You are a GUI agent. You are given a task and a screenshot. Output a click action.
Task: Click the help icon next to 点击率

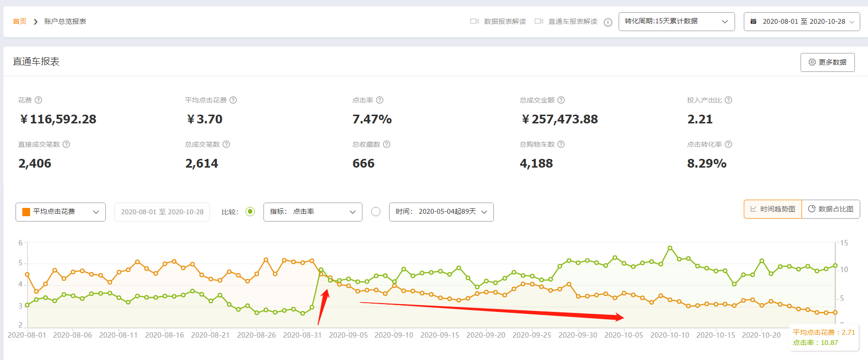(x=379, y=100)
